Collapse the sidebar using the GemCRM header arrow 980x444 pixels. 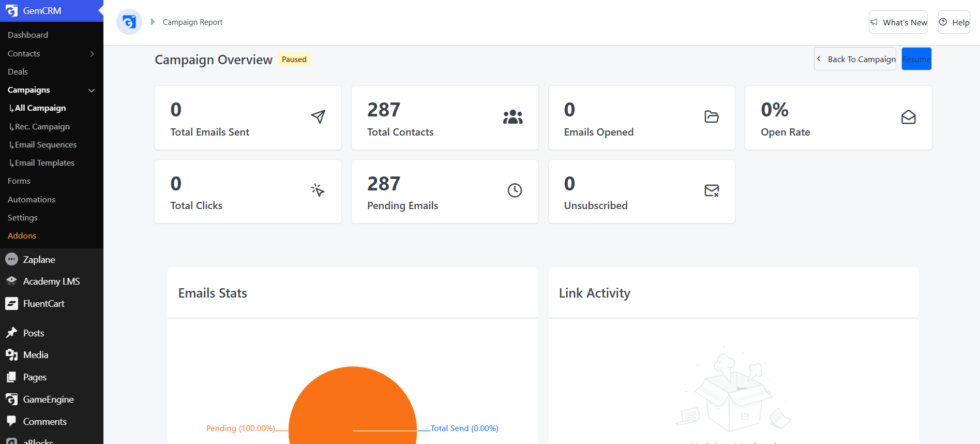click(101, 10)
